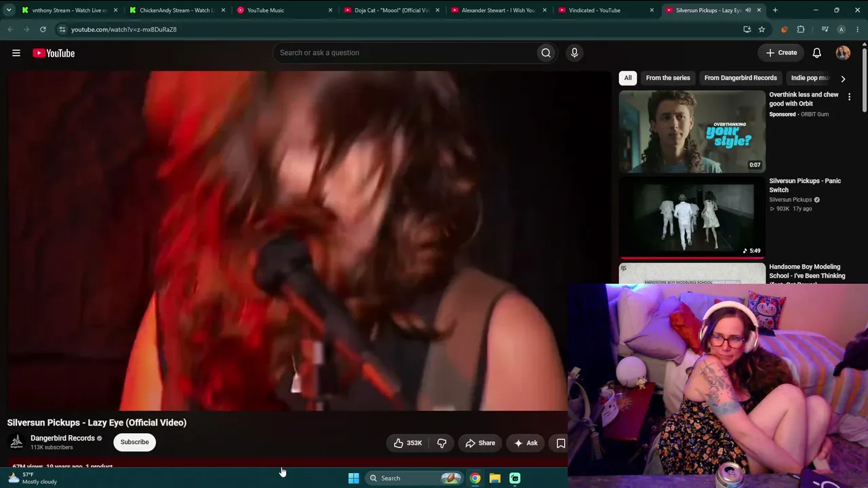Select the From the series chip

click(668, 78)
